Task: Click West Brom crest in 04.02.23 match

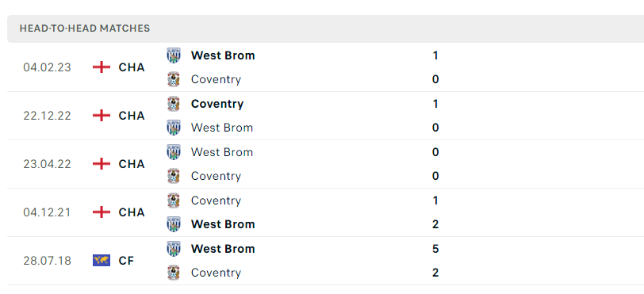Action: tap(174, 55)
